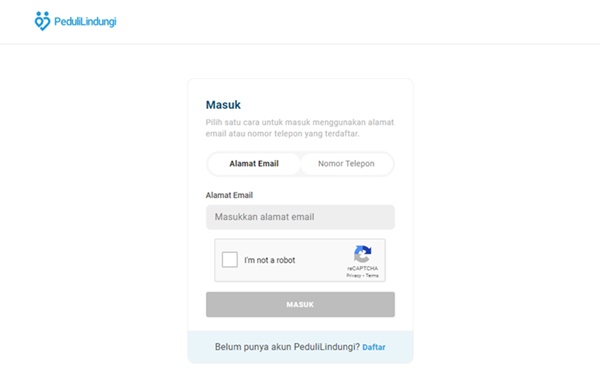Click the gray MASUK button
The height and width of the screenshot is (369, 600).
click(x=300, y=305)
